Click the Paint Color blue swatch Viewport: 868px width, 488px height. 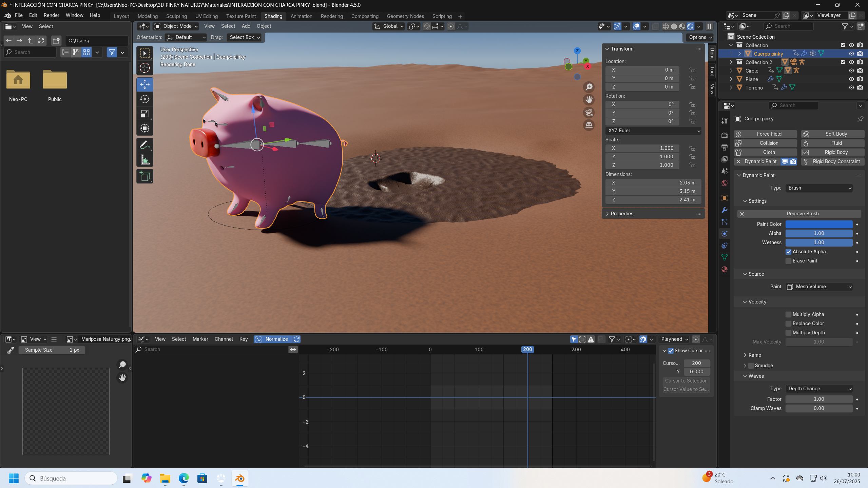819,224
